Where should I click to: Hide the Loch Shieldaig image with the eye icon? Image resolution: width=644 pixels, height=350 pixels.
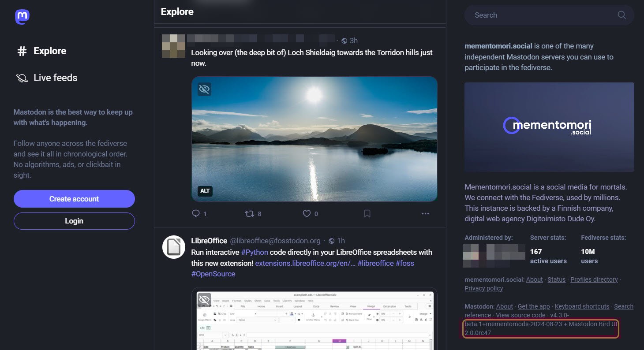(x=204, y=89)
